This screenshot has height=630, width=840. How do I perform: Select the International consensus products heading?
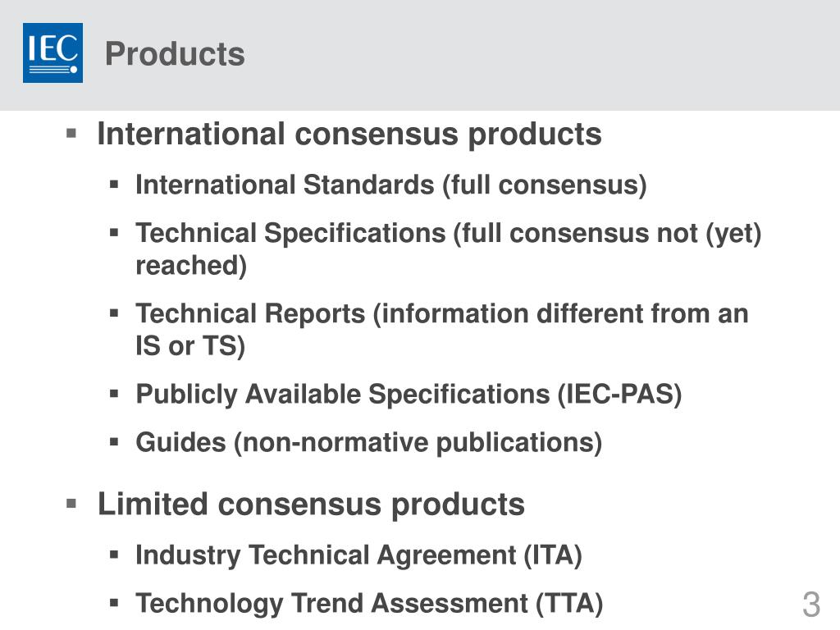click(x=349, y=134)
